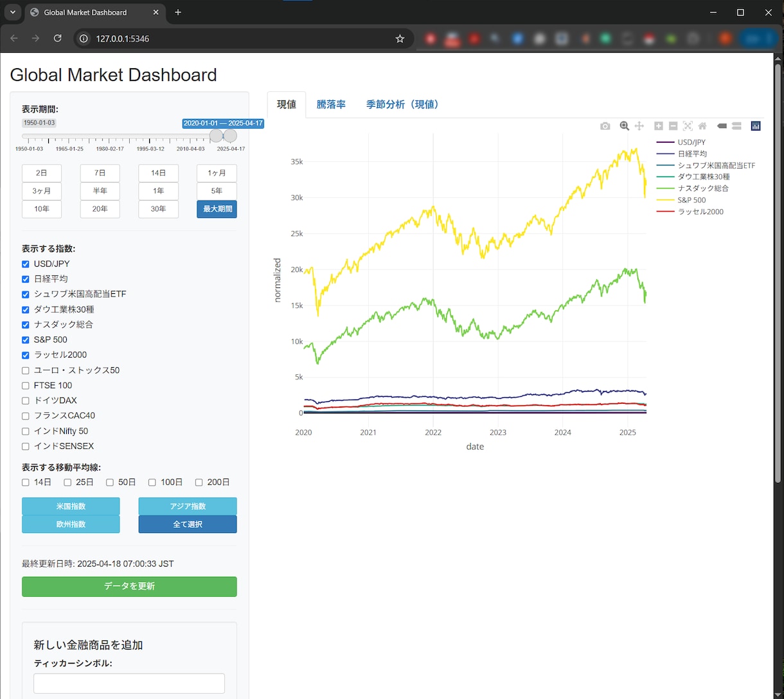Click the start-date handle of period slider
This screenshot has width=784, height=699.
216,136
